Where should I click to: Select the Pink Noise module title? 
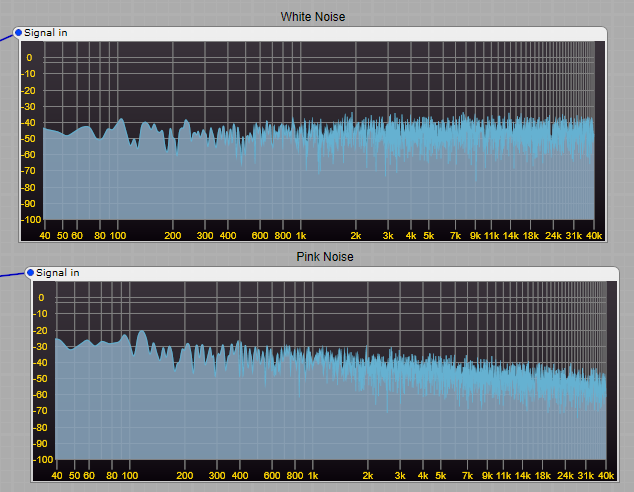pyautogui.click(x=325, y=257)
